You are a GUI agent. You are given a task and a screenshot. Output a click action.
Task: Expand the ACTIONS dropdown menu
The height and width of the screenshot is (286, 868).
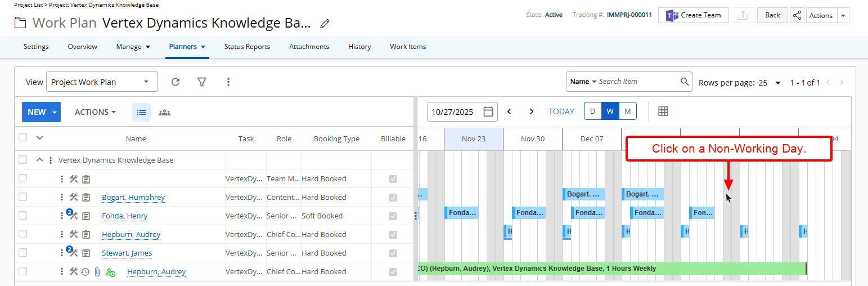click(x=95, y=112)
